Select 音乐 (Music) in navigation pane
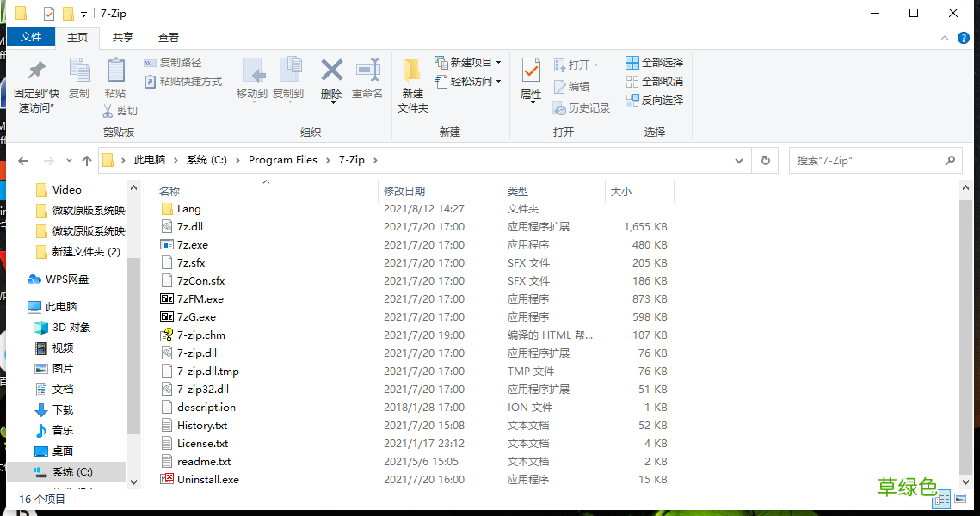The width and height of the screenshot is (980, 516). 63,430
